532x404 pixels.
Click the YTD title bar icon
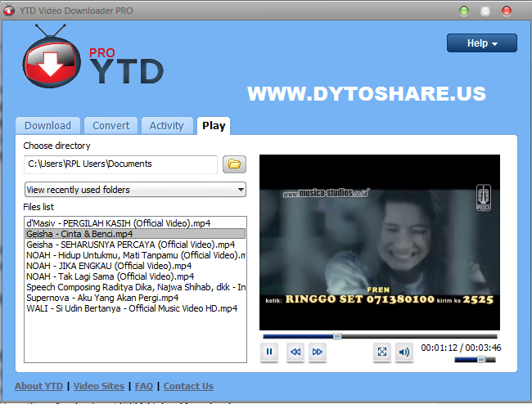(9, 11)
